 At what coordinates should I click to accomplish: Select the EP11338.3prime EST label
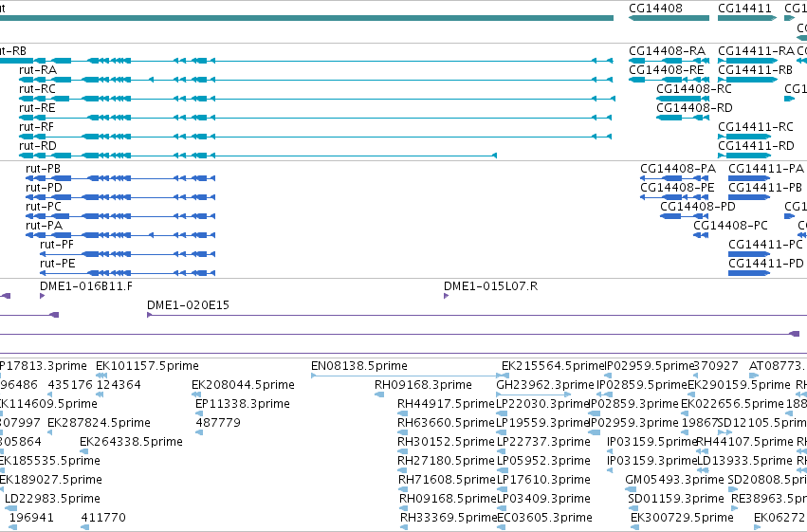click(243, 404)
